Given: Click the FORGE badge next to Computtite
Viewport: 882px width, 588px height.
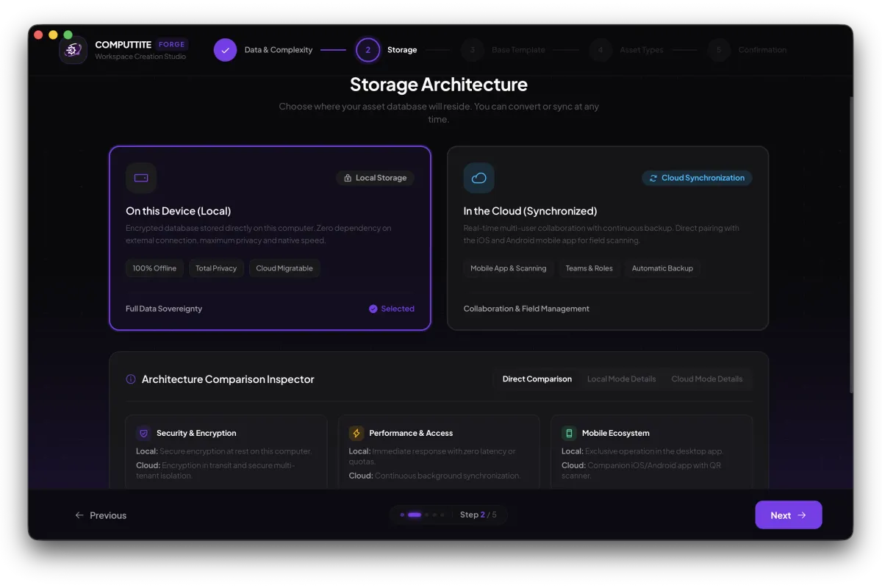Looking at the screenshot, I should (x=173, y=44).
